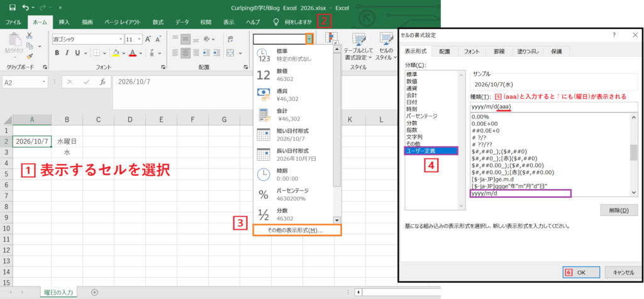
Task: Decrease font size with the small A icon
Action: pyautogui.click(x=158, y=40)
